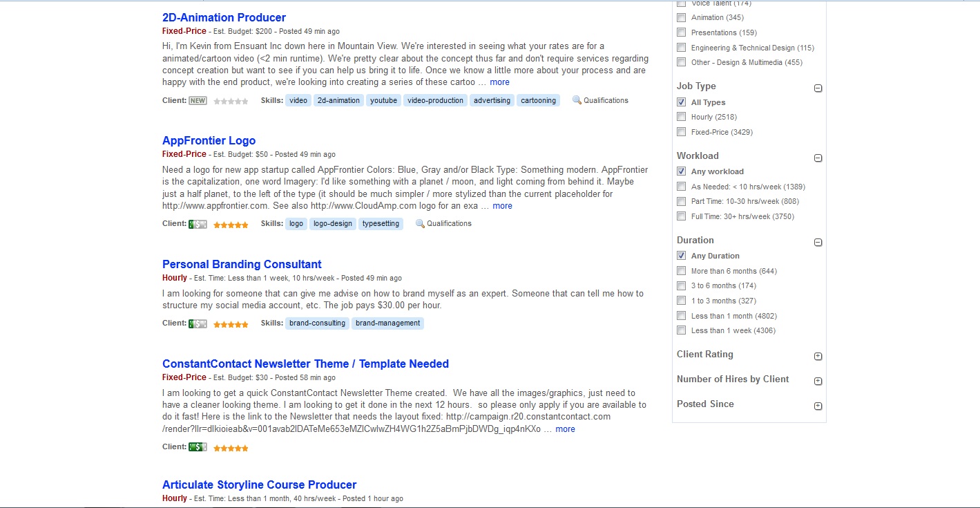
Task: Click the NEW client badge for 2D-Animation Producer
Action: pos(198,101)
